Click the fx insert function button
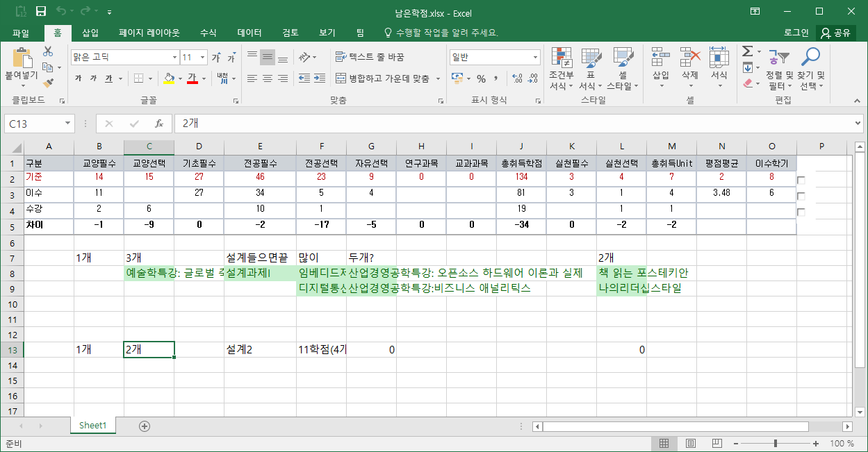The image size is (868, 452). [x=159, y=124]
